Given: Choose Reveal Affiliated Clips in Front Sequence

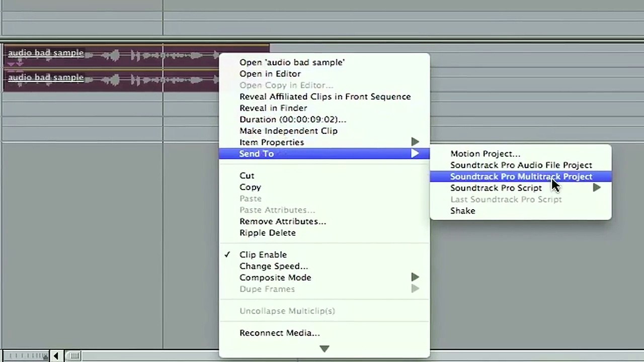Looking at the screenshot, I should tap(325, 97).
